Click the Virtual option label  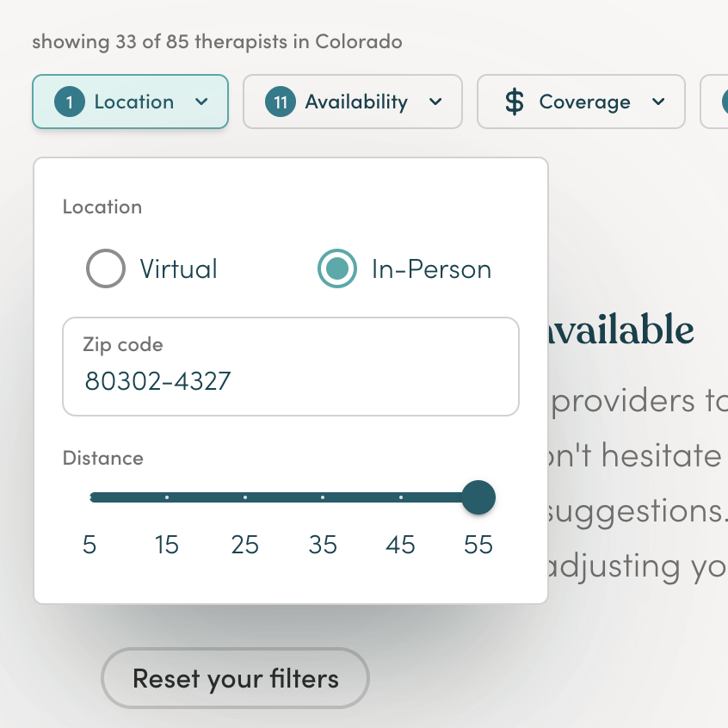pyautogui.click(x=179, y=269)
